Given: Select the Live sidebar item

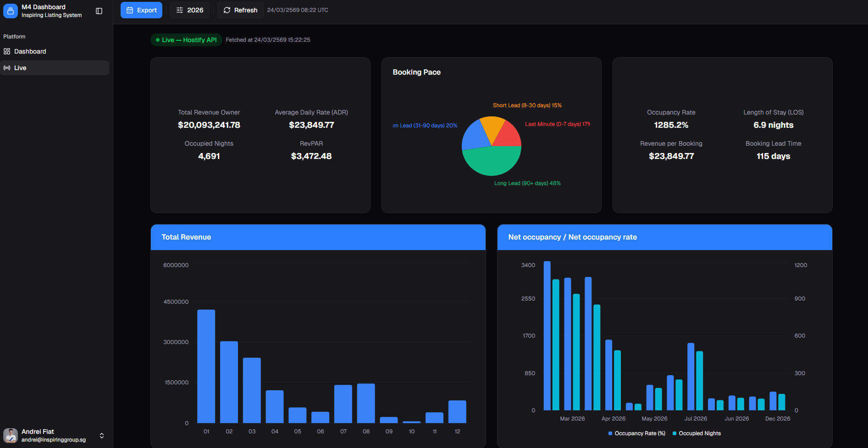Looking at the screenshot, I should [55, 68].
